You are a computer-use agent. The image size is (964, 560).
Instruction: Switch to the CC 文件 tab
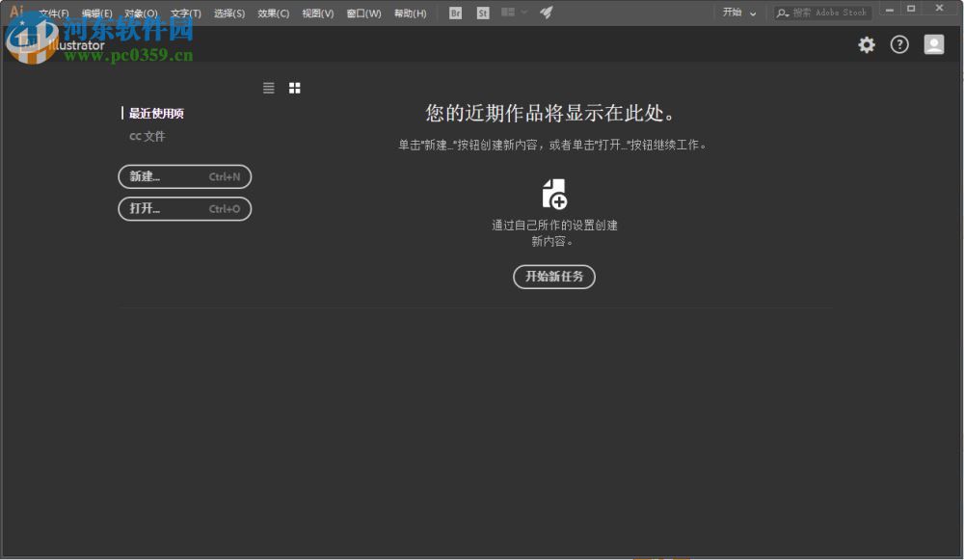pyautogui.click(x=147, y=136)
